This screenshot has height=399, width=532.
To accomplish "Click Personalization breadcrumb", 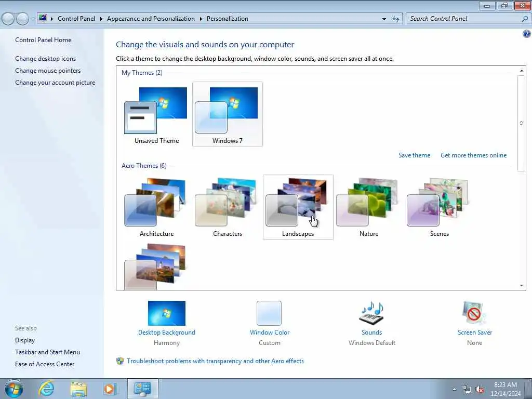I will coord(228,19).
